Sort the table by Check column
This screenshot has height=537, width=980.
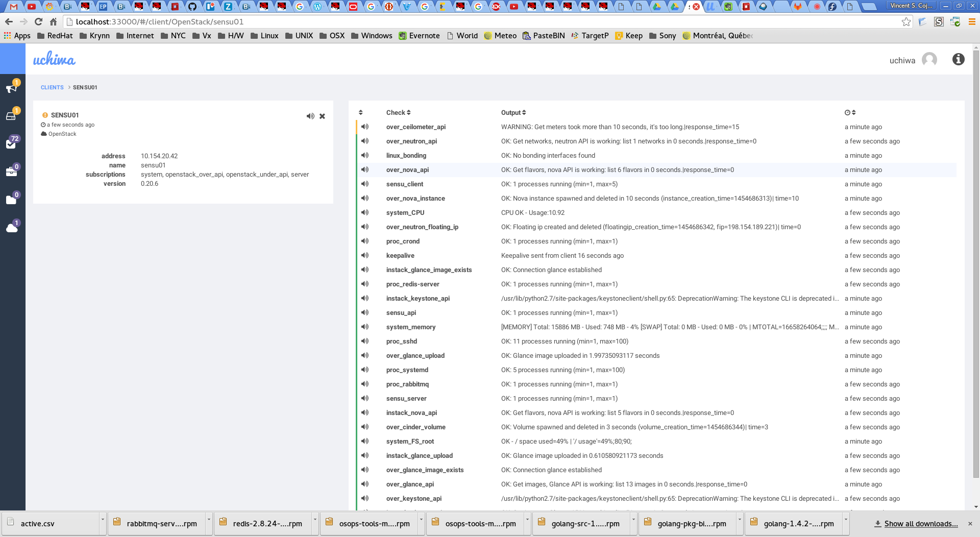(398, 113)
